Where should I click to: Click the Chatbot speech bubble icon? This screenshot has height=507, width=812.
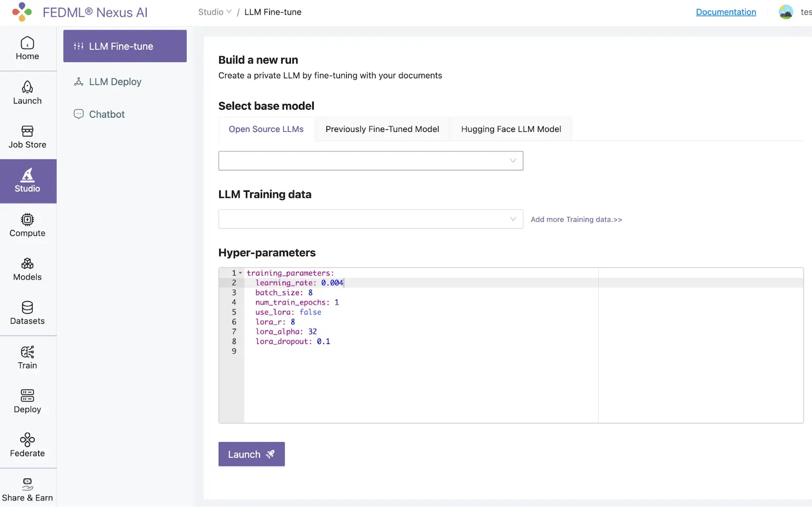tap(79, 114)
